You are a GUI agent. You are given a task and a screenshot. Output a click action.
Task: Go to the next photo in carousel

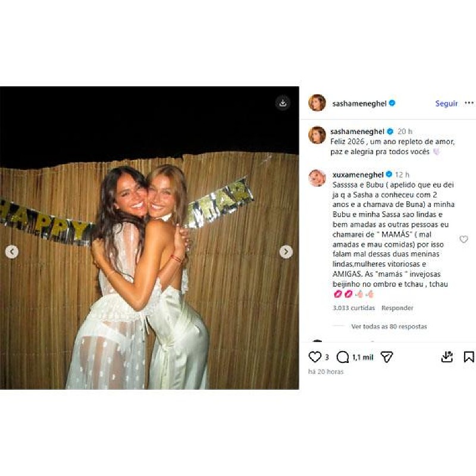click(x=286, y=252)
